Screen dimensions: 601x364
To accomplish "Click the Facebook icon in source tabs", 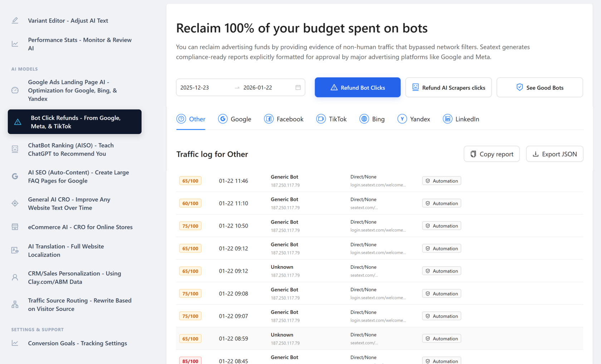I will pyautogui.click(x=269, y=119).
